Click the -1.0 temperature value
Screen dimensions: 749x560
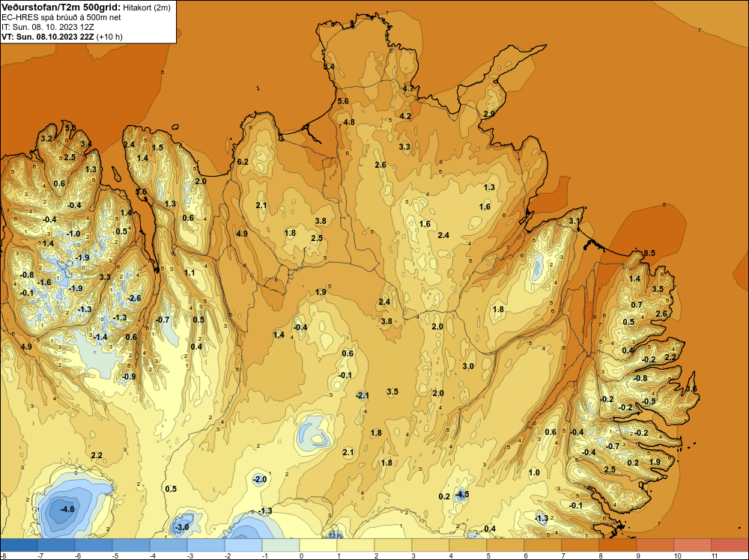click(x=73, y=234)
